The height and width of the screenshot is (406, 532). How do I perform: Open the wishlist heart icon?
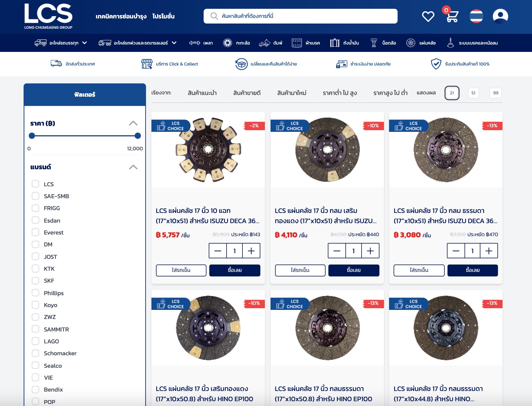(x=428, y=16)
